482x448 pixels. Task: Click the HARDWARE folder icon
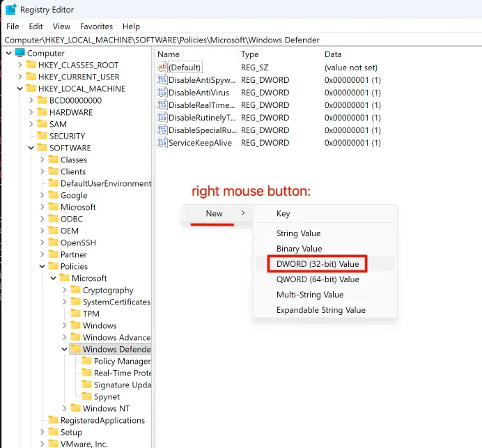point(42,112)
